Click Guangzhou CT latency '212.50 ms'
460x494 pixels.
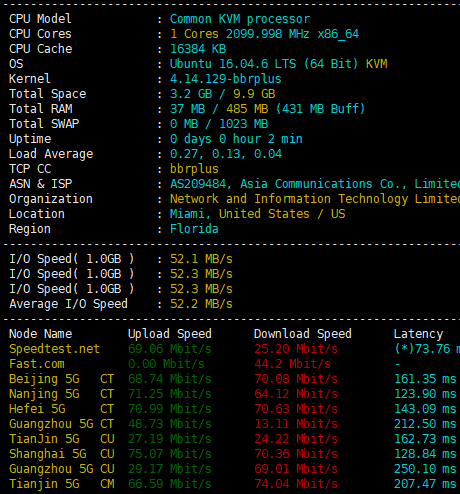click(x=425, y=424)
